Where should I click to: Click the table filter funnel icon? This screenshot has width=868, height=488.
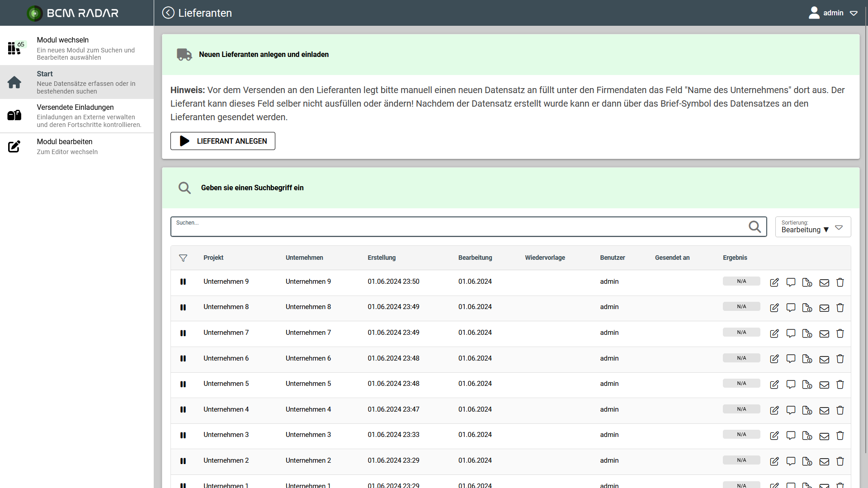tap(183, 258)
